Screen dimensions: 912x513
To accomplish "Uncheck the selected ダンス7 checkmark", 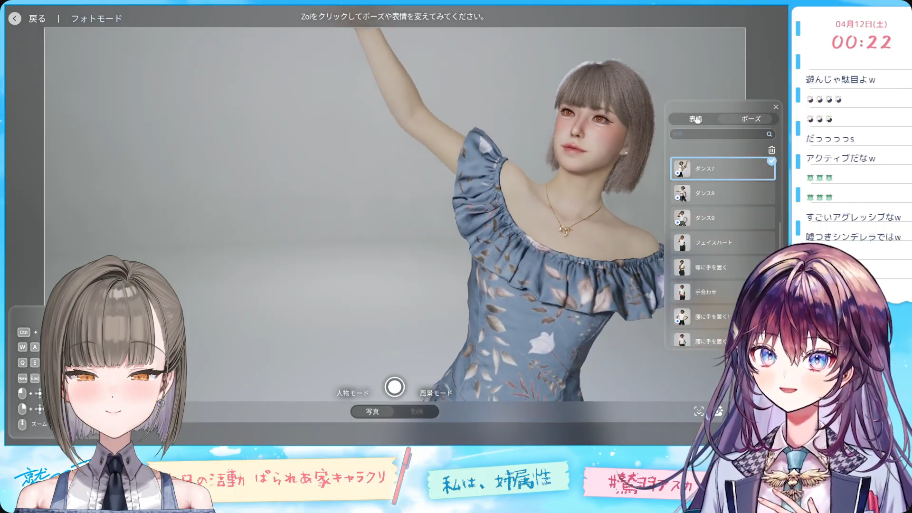I will coord(771,161).
